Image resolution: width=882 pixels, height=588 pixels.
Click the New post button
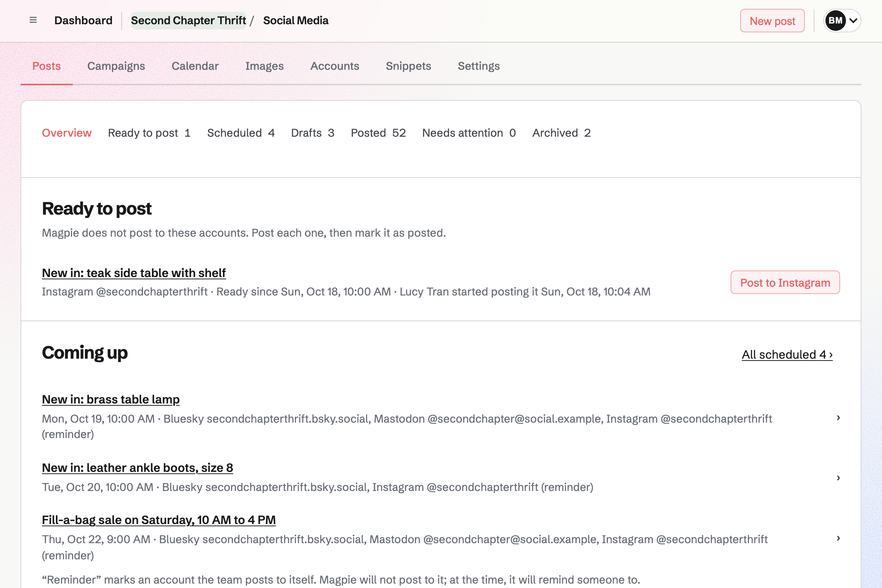(x=772, y=21)
